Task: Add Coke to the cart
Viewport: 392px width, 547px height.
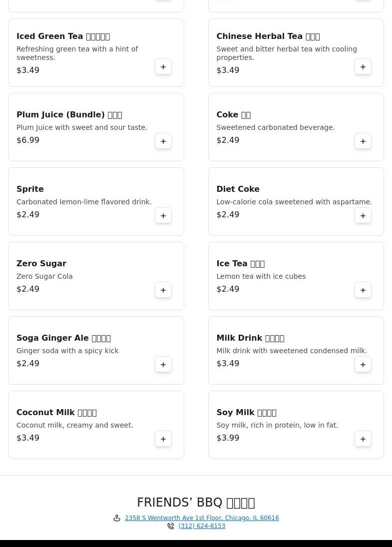Action: 363,141
